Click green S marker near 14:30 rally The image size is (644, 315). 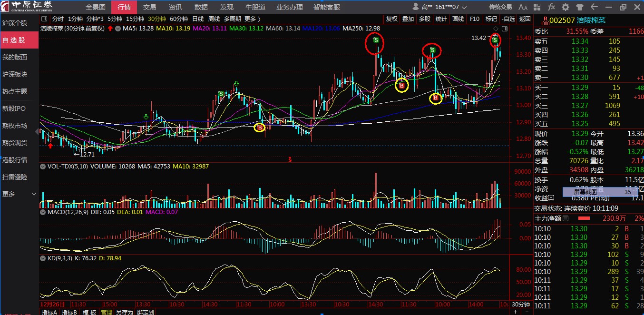pyautogui.click(x=221, y=94)
